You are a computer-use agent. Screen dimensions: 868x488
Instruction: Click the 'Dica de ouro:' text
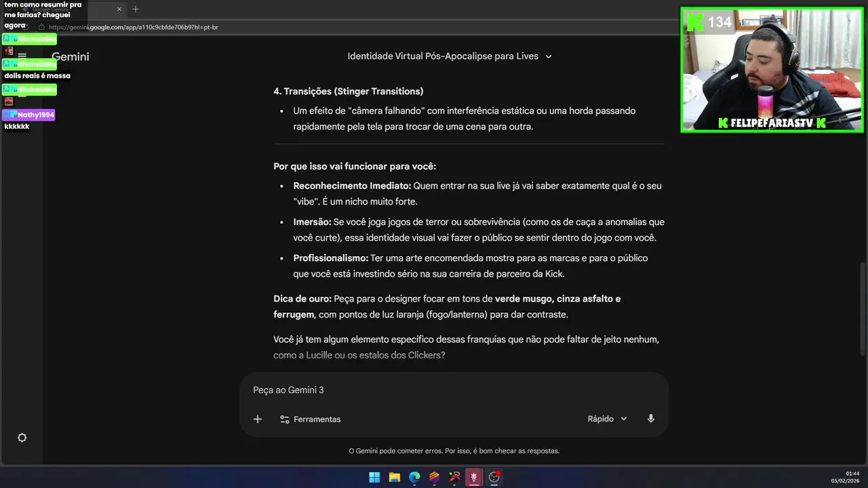pyautogui.click(x=302, y=299)
